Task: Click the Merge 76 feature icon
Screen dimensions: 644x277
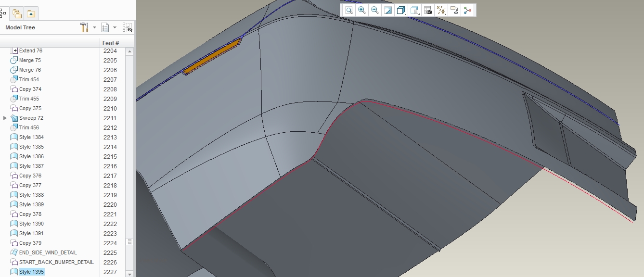Action: (x=14, y=70)
